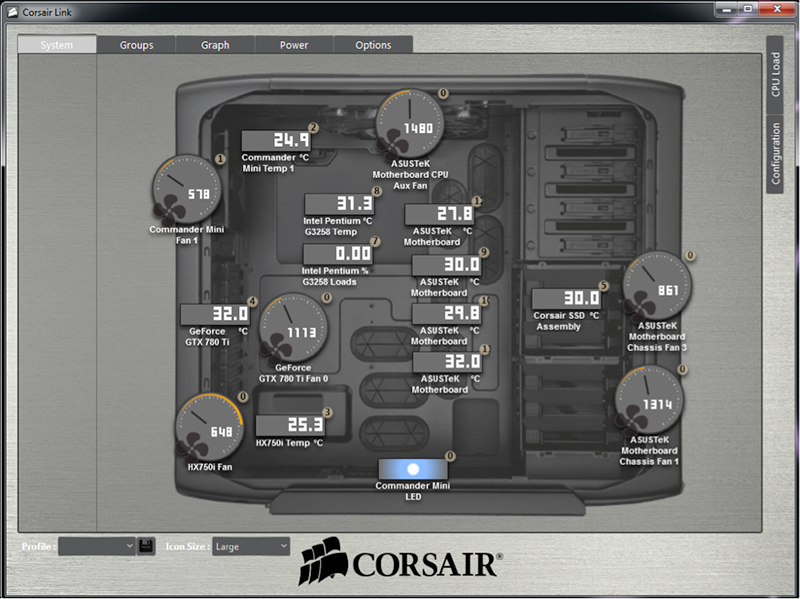This screenshot has width=800, height=599.
Task: Open the Groups tab
Action: click(136, 45)
